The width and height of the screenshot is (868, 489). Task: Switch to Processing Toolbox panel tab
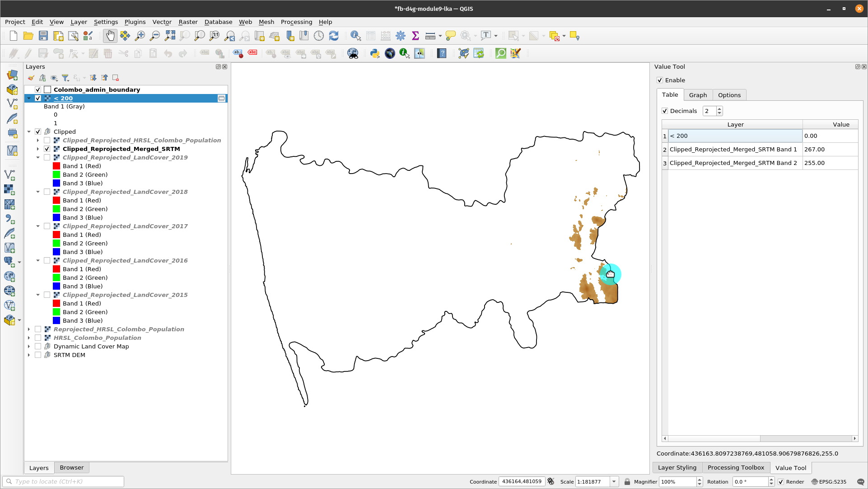coord(736,468)
